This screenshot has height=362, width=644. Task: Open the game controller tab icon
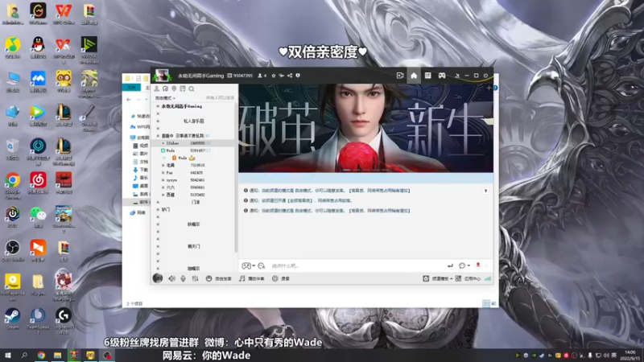442,76
